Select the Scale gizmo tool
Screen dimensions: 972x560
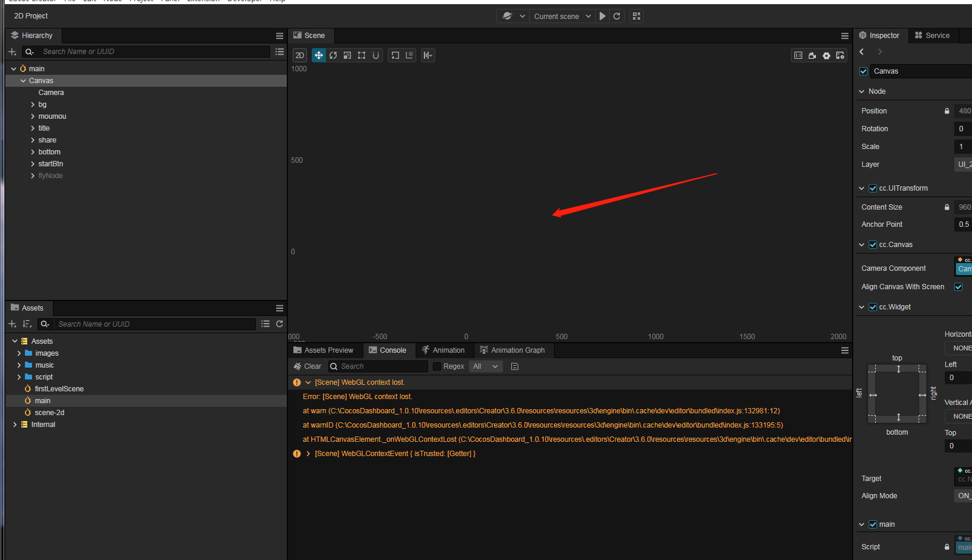(347, 55)
